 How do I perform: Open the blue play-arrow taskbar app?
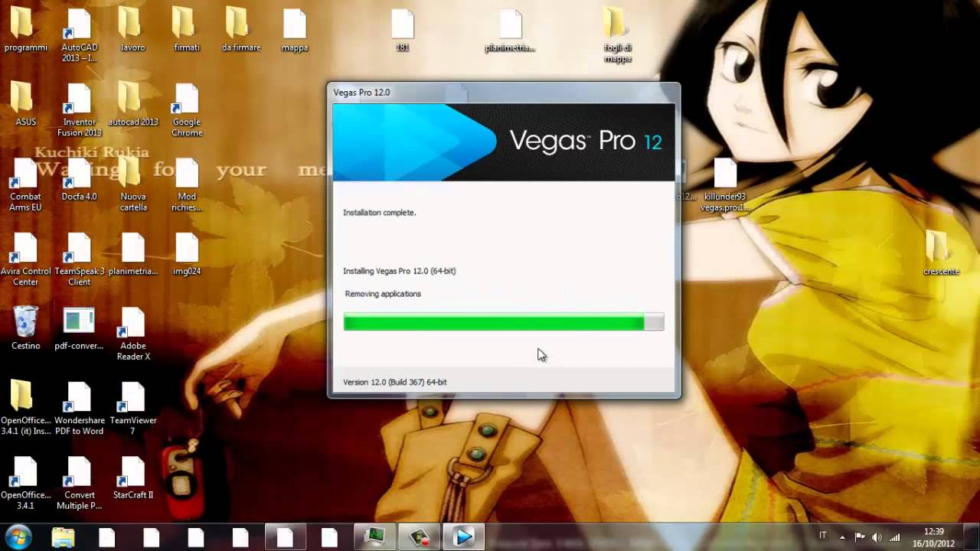pos(463,537)
